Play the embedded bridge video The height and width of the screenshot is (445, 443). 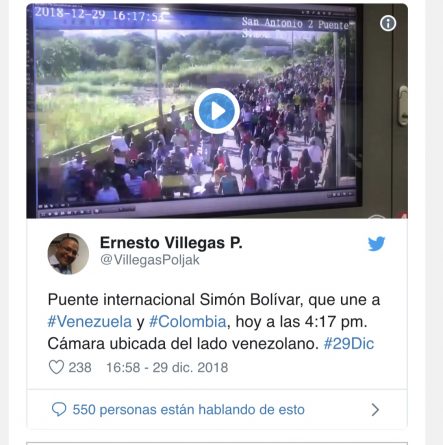tap(217, 111)
